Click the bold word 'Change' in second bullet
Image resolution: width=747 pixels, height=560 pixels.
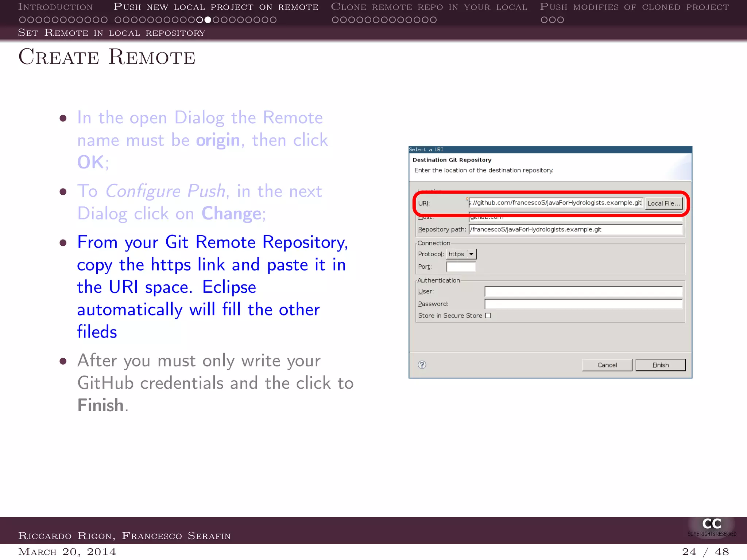point(231,214)
